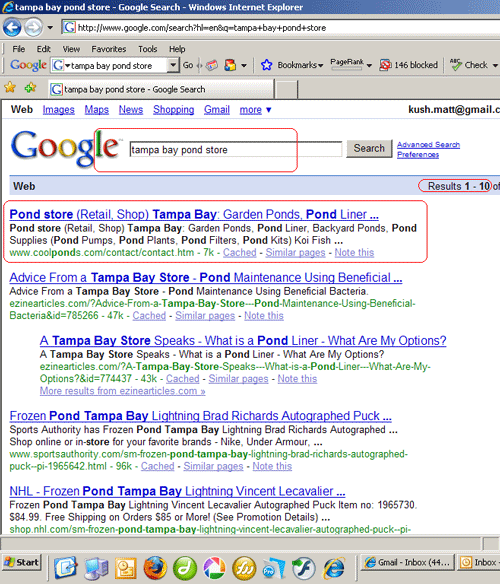The height and width of the screenshot is (584, 500).
Task: Open the recent pages dropdown next to Forward
Action: point(50,28)
